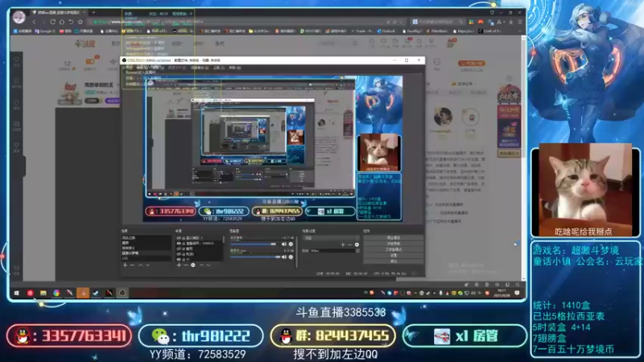Open Douyu logo home link
Image resolution: width=644 pixels, height=362 pixels.
tap(85, 43)
